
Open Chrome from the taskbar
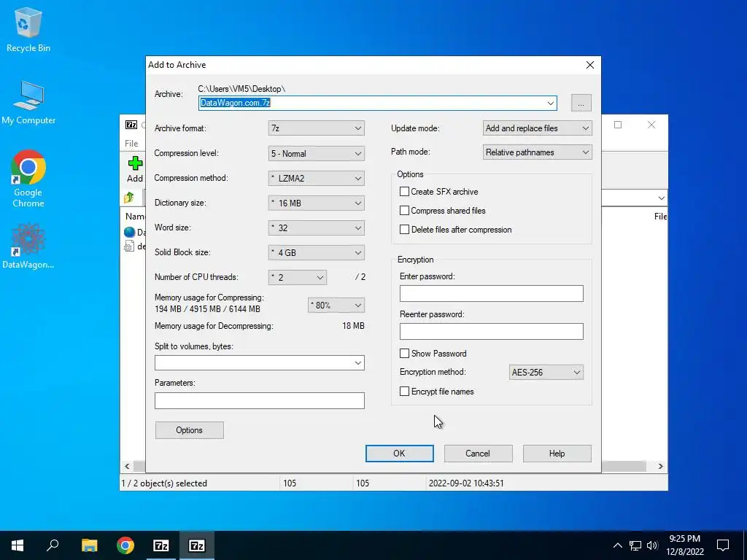[125, 545]
